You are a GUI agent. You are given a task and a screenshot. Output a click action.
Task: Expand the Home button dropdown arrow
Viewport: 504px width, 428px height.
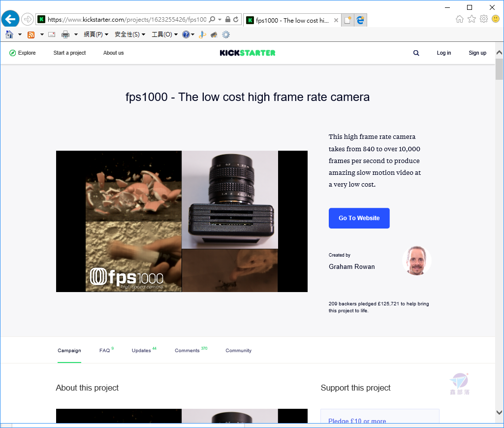point(20,34)
